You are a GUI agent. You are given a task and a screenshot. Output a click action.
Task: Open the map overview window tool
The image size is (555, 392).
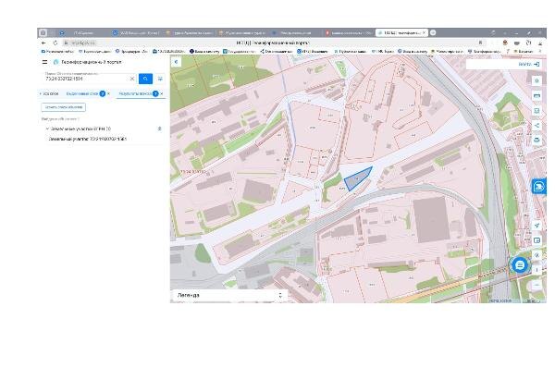coord(536,240)
